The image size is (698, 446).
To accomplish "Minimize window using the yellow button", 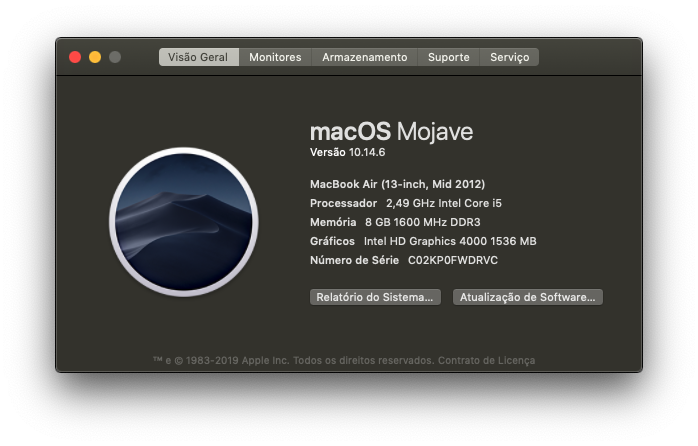I will click(x=95, y=57).
